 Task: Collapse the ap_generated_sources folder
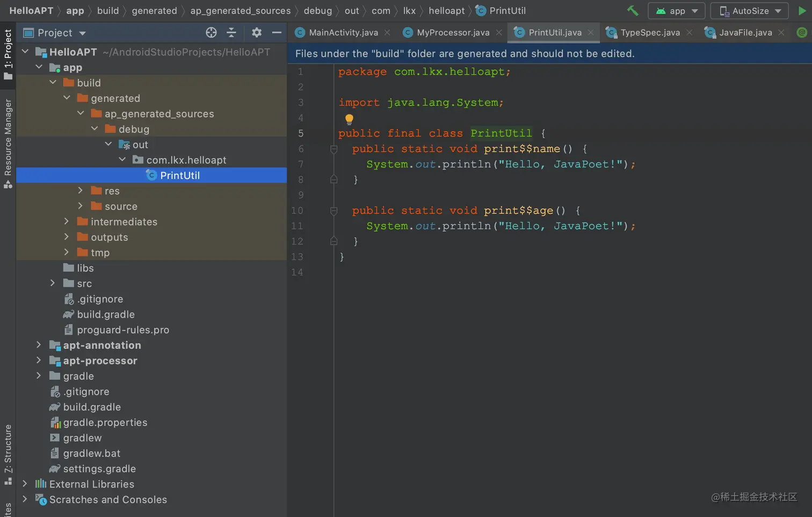pos(81,113)
